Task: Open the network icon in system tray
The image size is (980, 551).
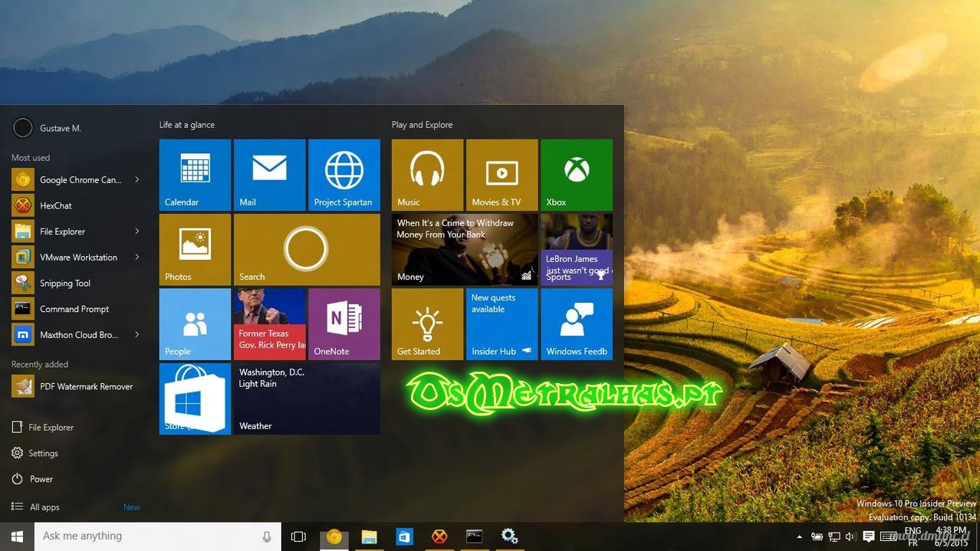Action: [834, 537]
